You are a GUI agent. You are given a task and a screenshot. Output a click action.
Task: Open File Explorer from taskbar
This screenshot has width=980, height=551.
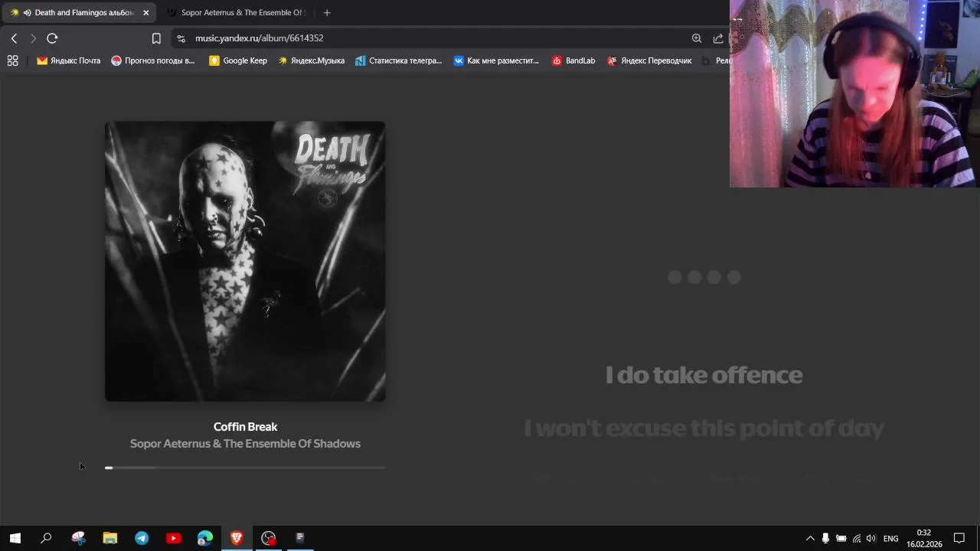(x=110, y=538)
